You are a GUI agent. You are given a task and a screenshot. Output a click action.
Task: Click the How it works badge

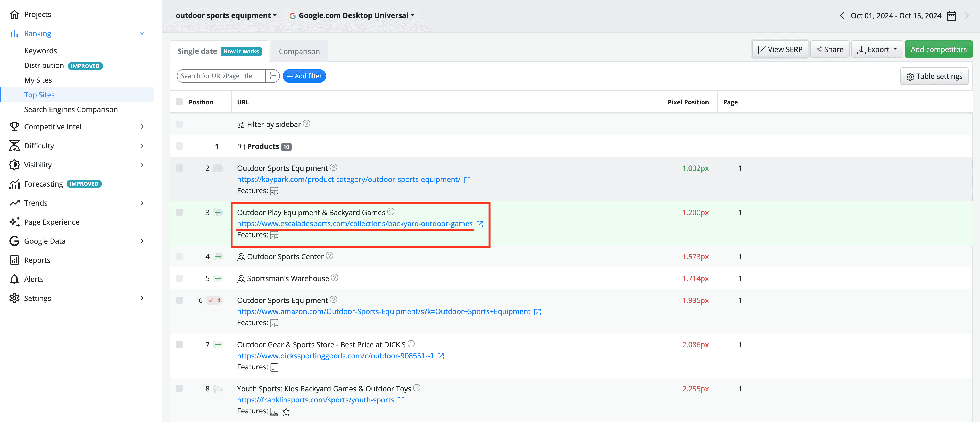pyautogui.click(x=241, y=51)
